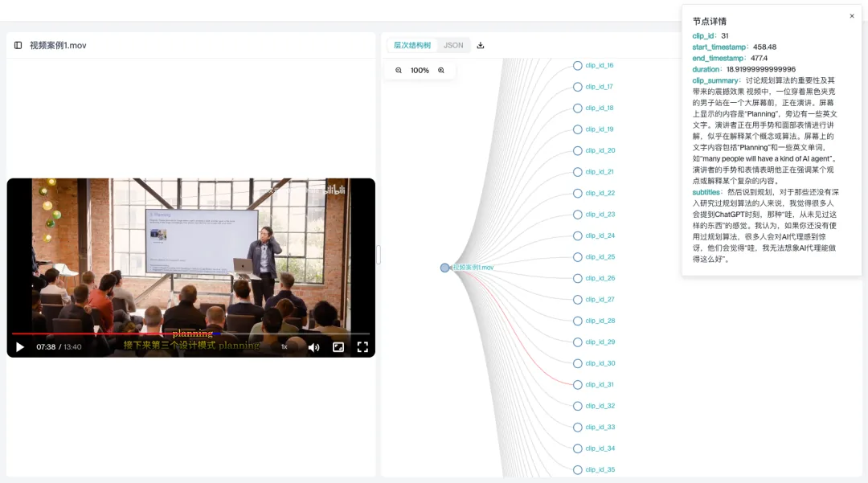The width and height of the screenshot is (868, 483).
Task: Click the subtitles label
Action: 706,192
